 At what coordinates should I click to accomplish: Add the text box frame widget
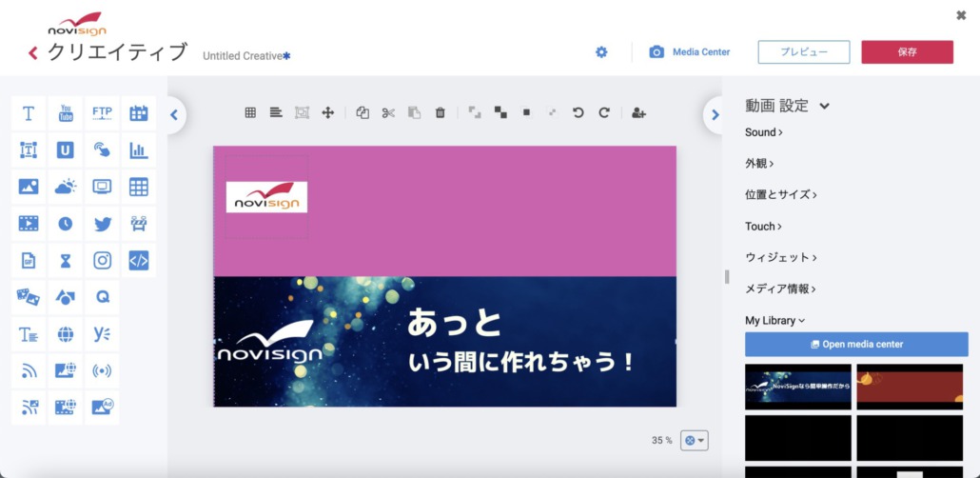pos(29,150)
